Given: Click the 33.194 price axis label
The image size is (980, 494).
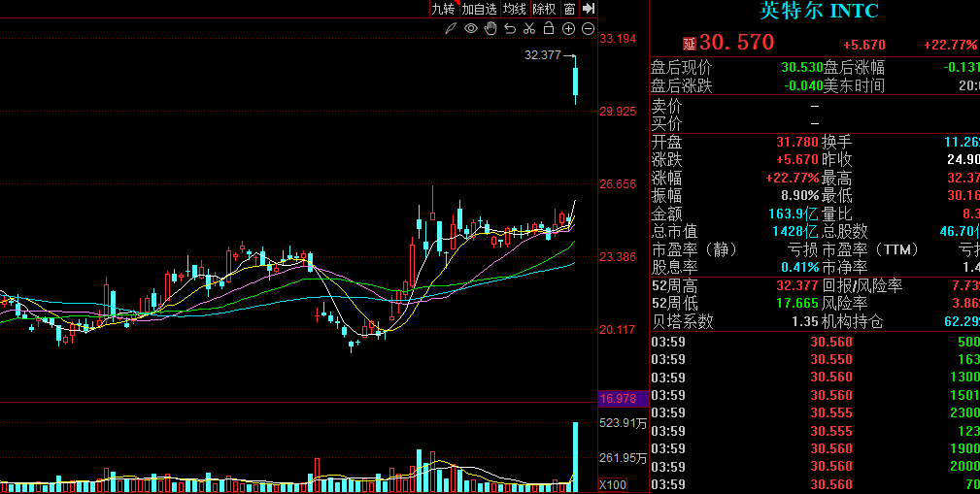Looking at the screenshot, I should pyautogui.click(x=618, y=39).
